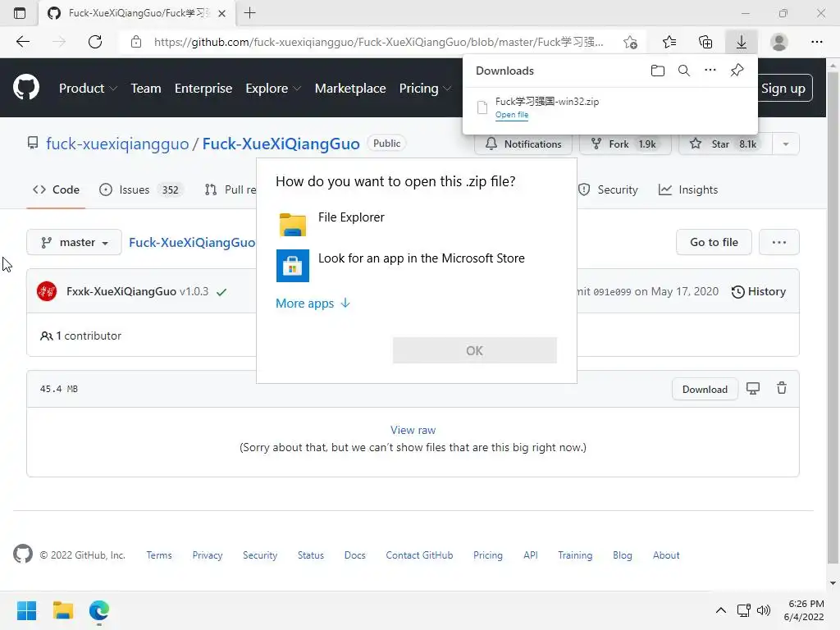The image size is (840, 630).
Task: Open the fuck-xuexiqiangguo owner link
Action: click(117, 144)
